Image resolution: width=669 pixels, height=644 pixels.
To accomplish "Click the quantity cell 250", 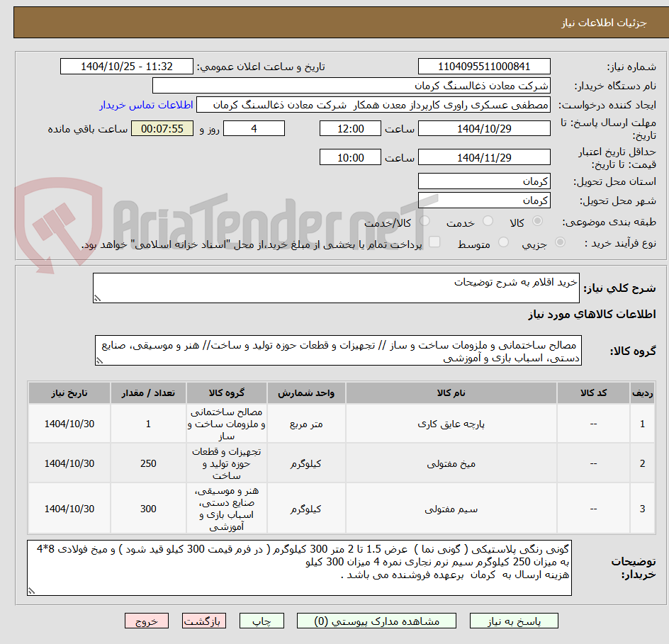I will [148, 463].
